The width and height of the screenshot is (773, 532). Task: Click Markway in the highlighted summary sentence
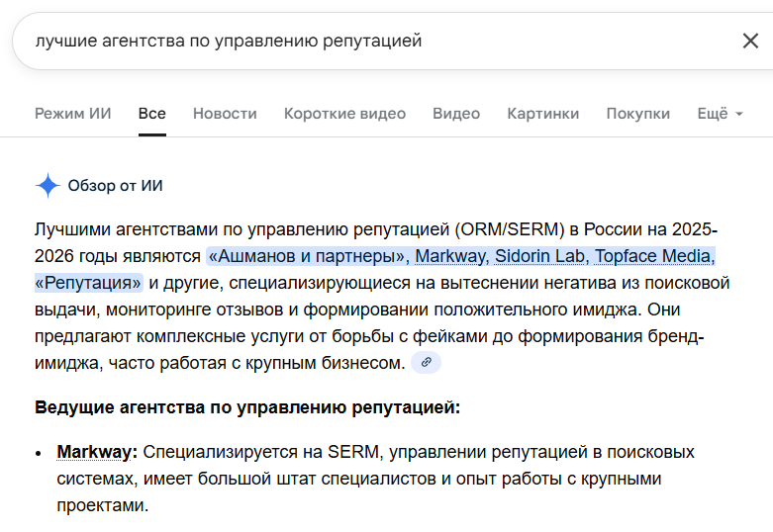[450, 257]
